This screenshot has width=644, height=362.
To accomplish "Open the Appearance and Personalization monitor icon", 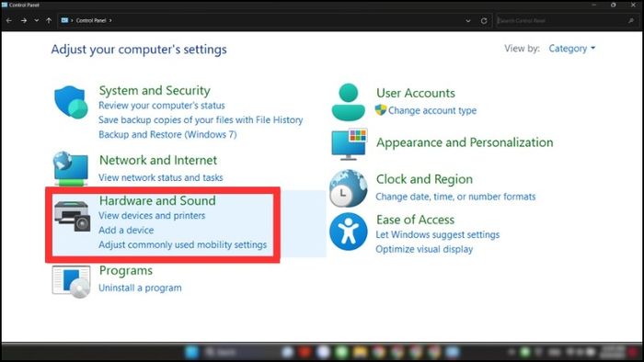I will [x=349, y=144].
